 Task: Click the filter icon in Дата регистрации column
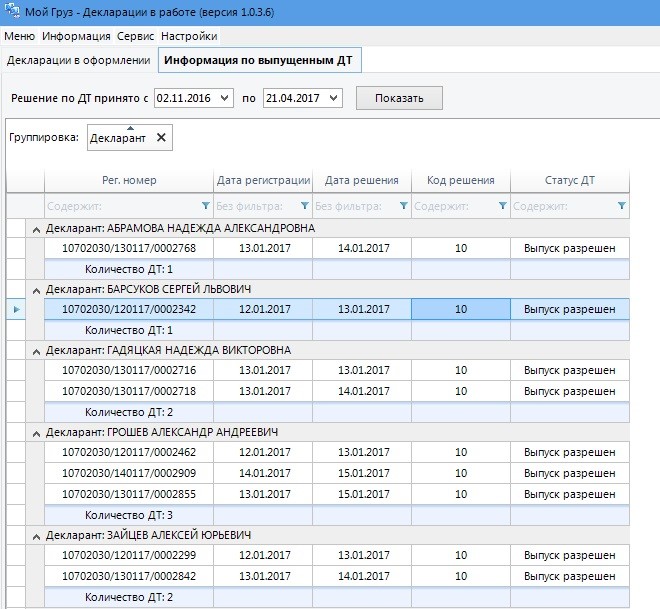pos(304,206)
